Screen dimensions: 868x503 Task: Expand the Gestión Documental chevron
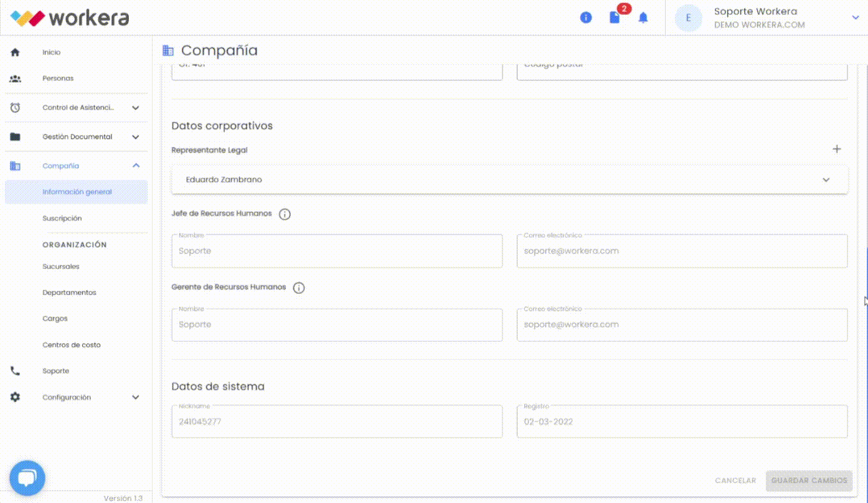(x=136, y=137)
